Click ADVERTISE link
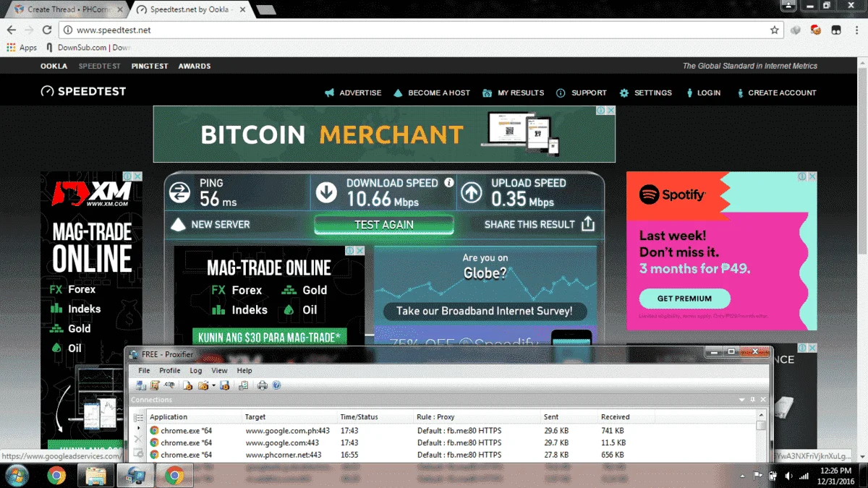This screenshot has width=868, height=488. coord(360,93)
